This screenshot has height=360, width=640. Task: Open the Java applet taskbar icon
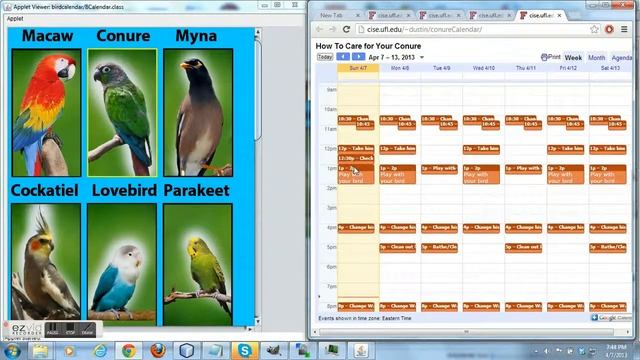tap(361, 351)
